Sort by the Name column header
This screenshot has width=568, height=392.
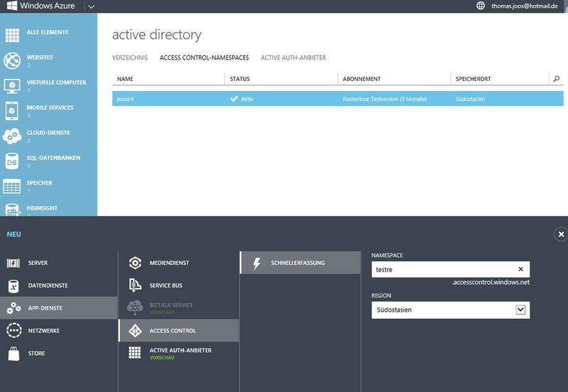[x=125, y=79]
